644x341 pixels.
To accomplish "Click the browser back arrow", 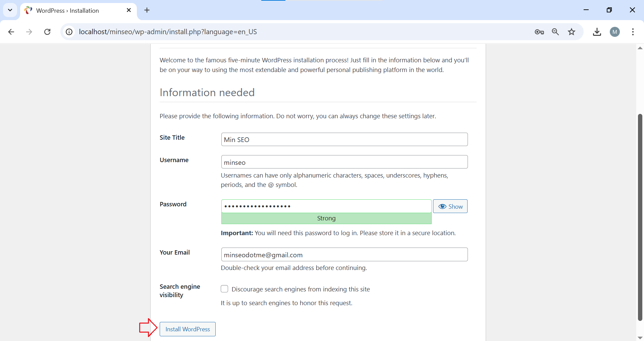I will point(11,32).
